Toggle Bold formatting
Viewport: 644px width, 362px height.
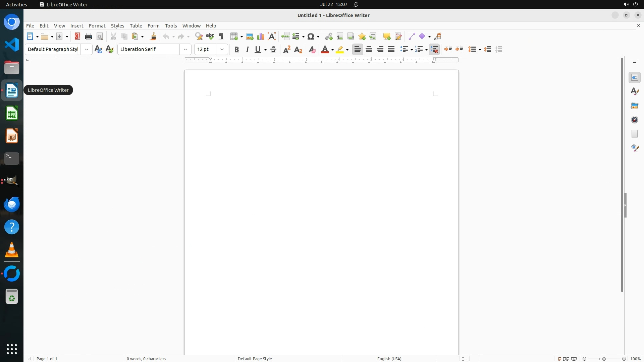[236, 50]
